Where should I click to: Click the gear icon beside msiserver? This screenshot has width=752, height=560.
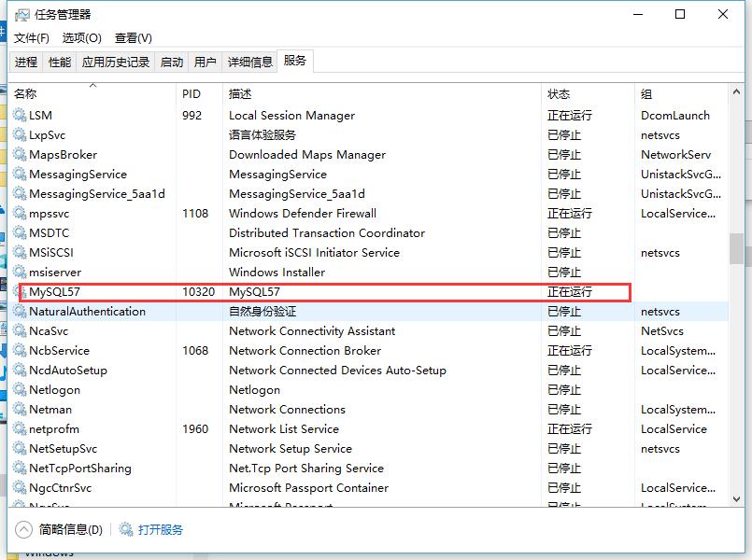(20, 273)
